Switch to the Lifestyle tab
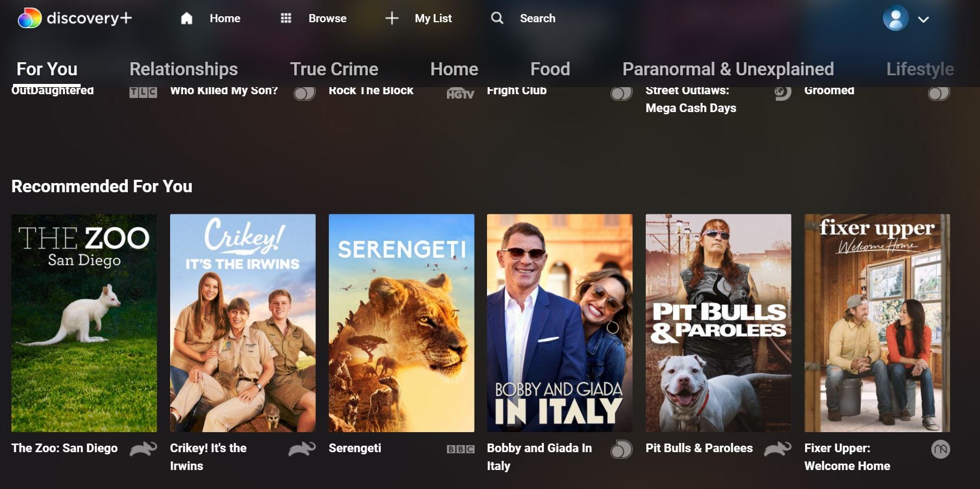This screenshot has height=489, width=980. click(x=920, y=69)
